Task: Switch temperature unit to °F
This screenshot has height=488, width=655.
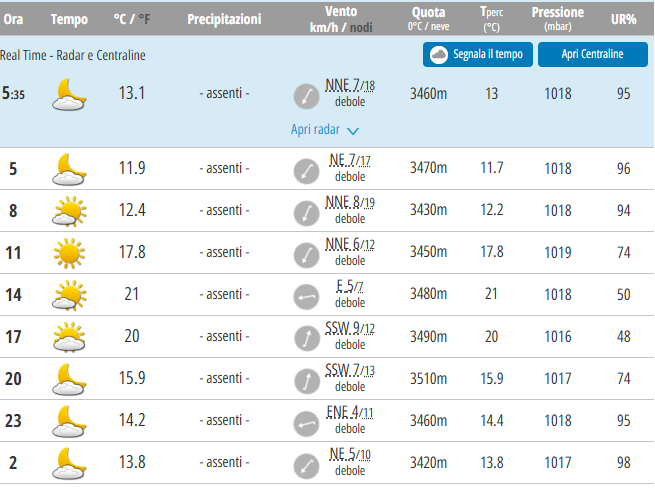Action: click(145, 19)
